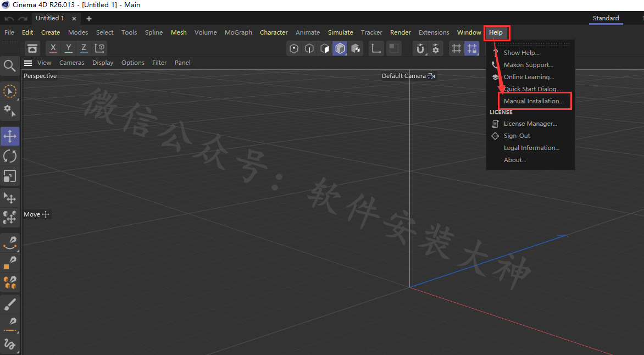Select the Spline Pen tool
644x355 pixels.
coord(10,242)
